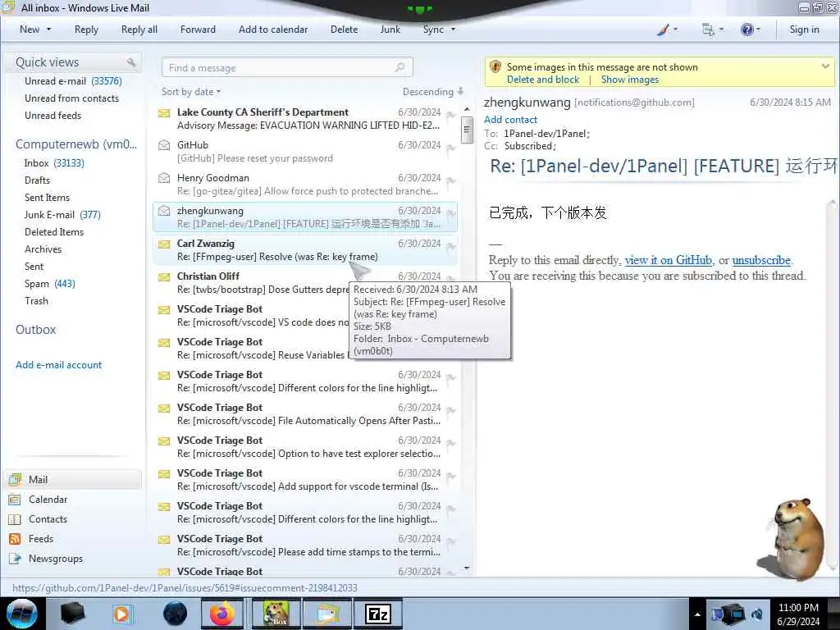840x630 pixels.
Task: Reply to the selected message
Action: tap(86, 30)
